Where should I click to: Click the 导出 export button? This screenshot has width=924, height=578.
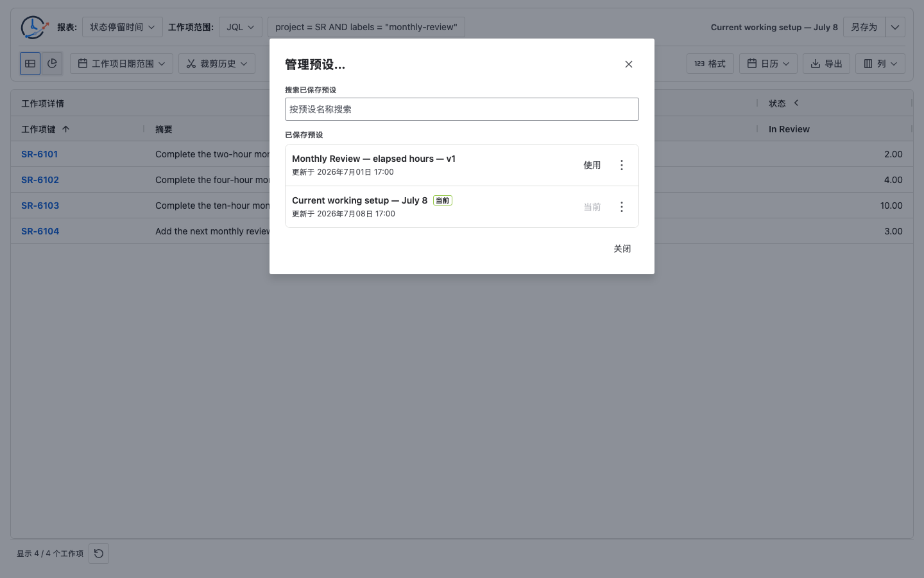coord(826,64)
